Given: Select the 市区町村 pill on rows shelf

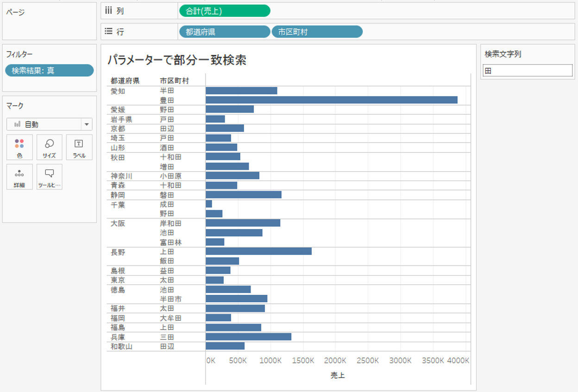Looking at the screenshot, I should 317,31.
